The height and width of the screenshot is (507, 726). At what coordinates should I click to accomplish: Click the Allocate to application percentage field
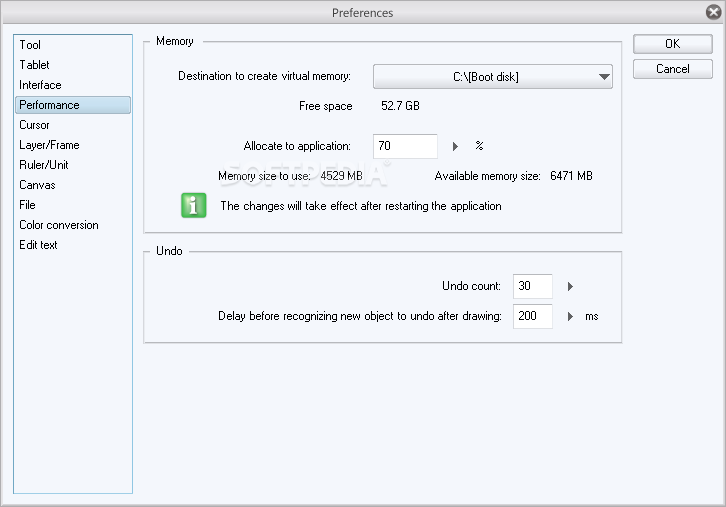coord(405,146)
